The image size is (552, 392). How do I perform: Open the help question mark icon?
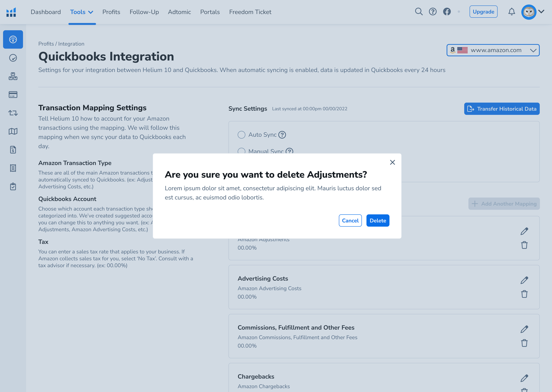tap(433, 12)
